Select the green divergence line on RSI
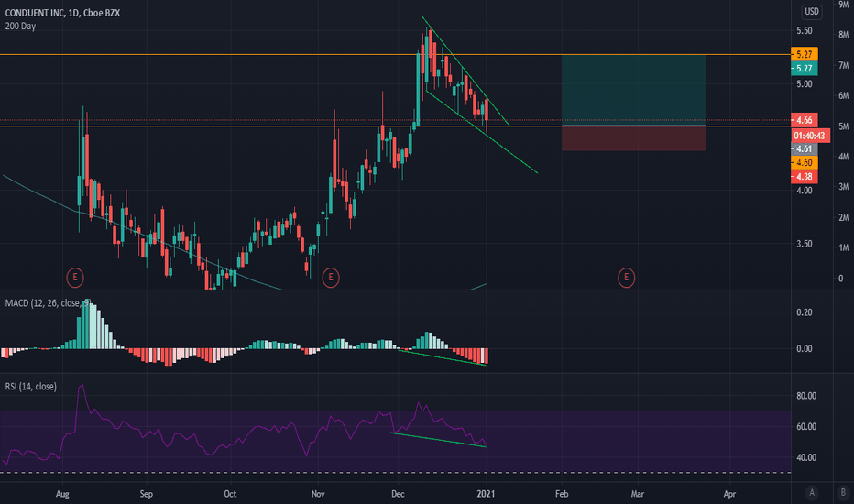The height and width of the screenshot is (504, 854). point(438,440)
